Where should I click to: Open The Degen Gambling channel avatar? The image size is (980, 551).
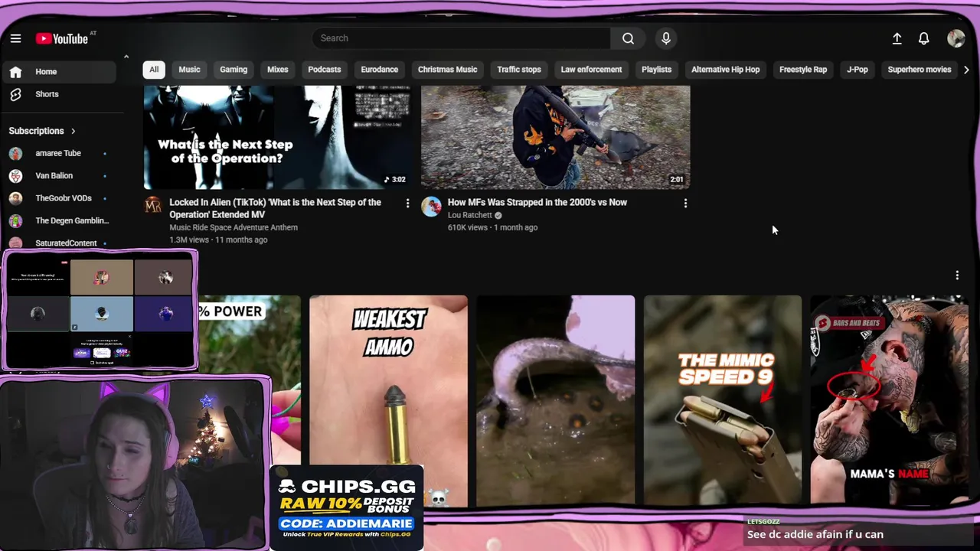click(15, 220)
